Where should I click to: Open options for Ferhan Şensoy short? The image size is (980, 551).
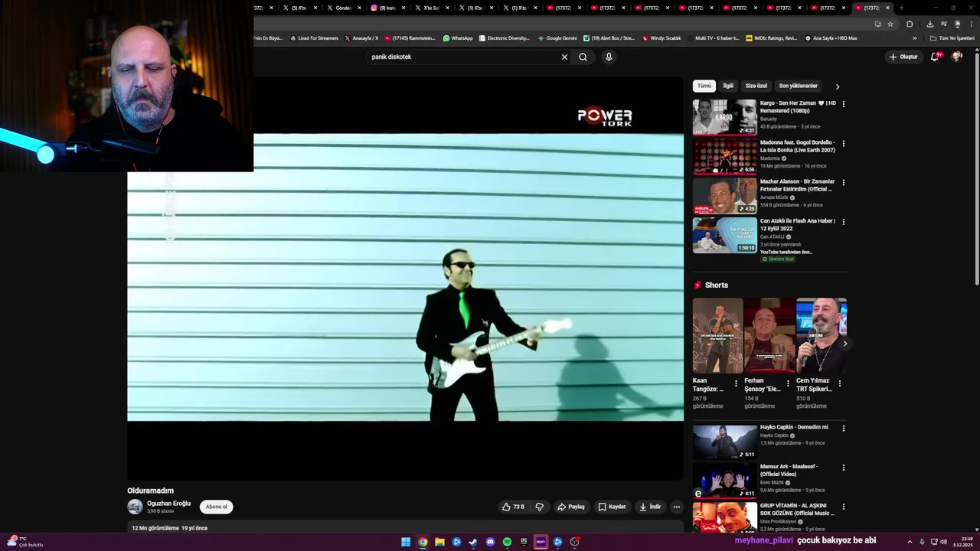pos(788,383)
